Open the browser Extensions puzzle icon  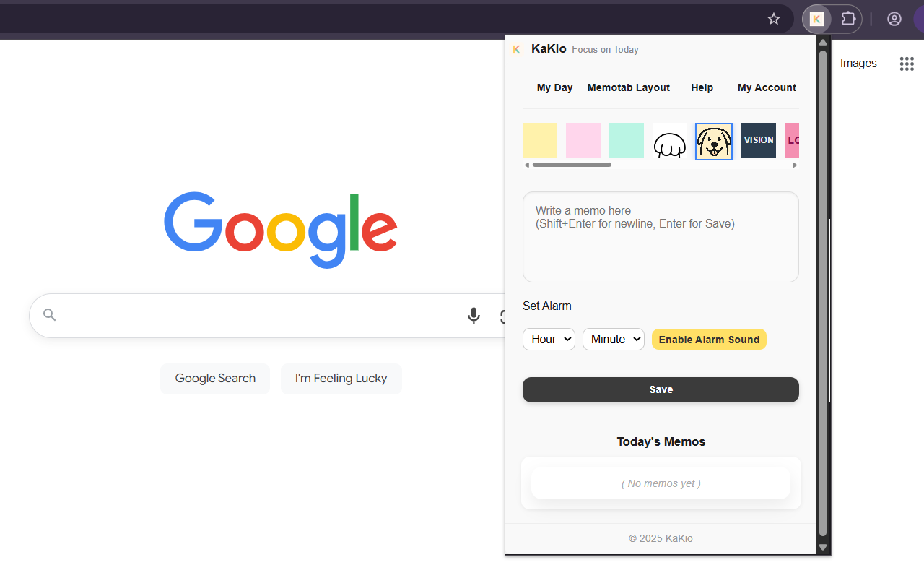(848, 19)
